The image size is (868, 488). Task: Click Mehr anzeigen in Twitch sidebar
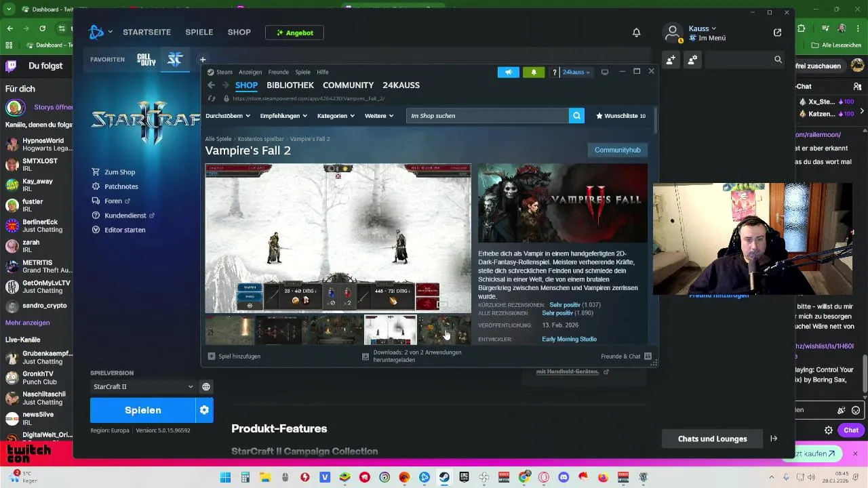pyautogui.click(x=27, y=323)
